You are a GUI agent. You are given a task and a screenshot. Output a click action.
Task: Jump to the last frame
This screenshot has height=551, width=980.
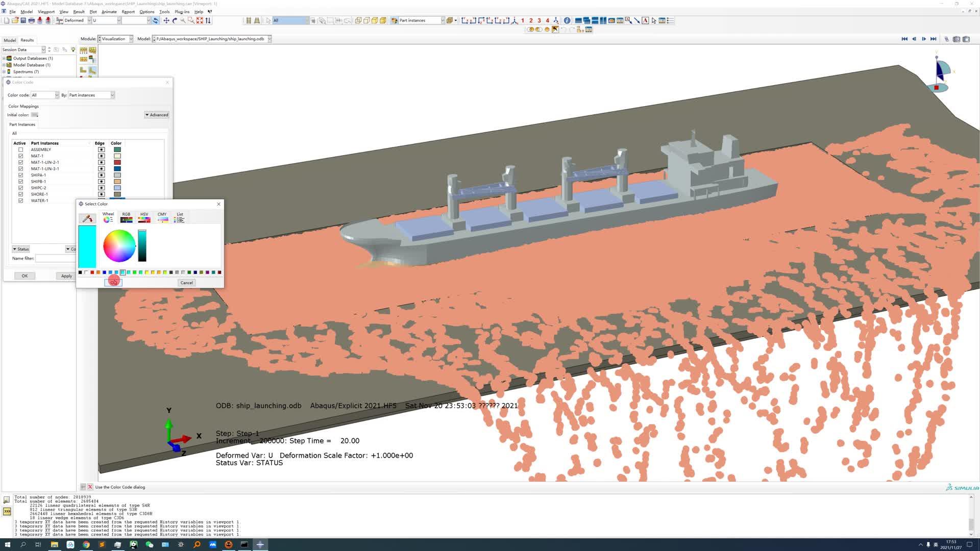pos(933,39)
